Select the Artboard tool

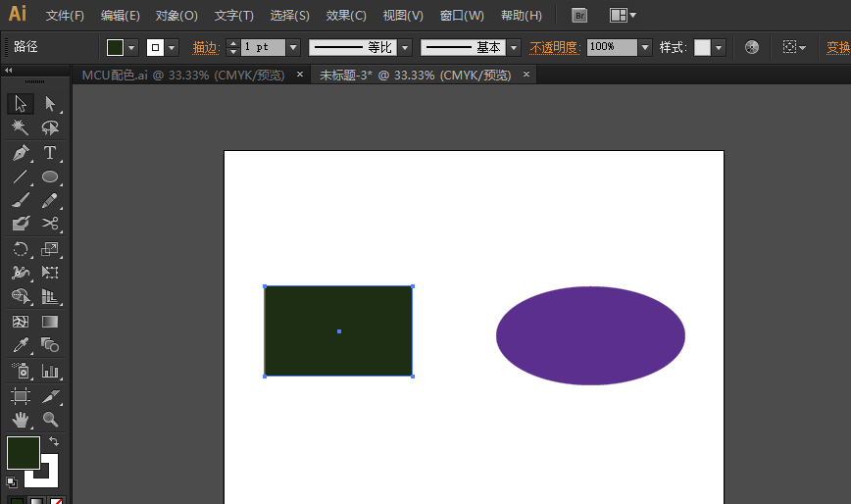pyautogui.click(x=21, y=396)
